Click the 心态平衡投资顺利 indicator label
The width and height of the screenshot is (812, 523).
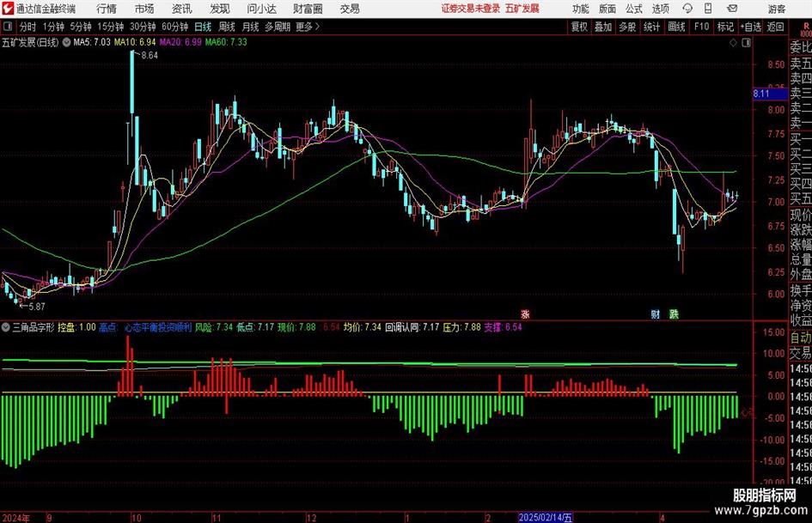(158, 327)
